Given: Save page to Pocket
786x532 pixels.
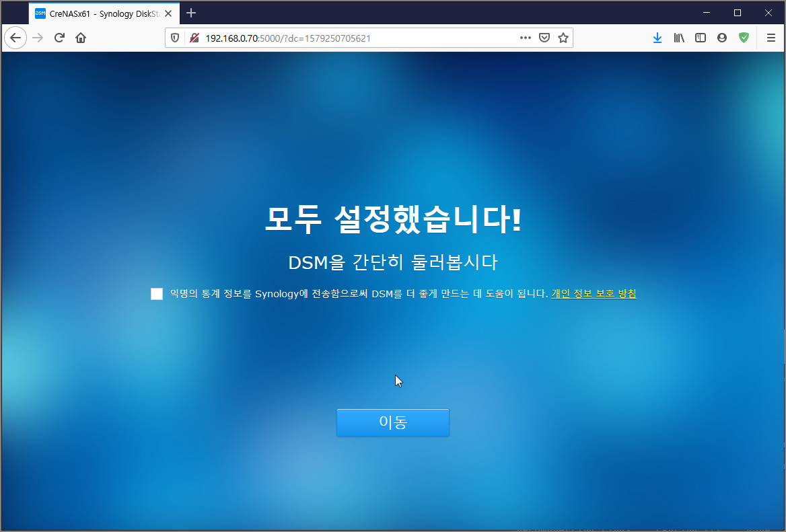Looking at the screenshot, I should point(544,38).
